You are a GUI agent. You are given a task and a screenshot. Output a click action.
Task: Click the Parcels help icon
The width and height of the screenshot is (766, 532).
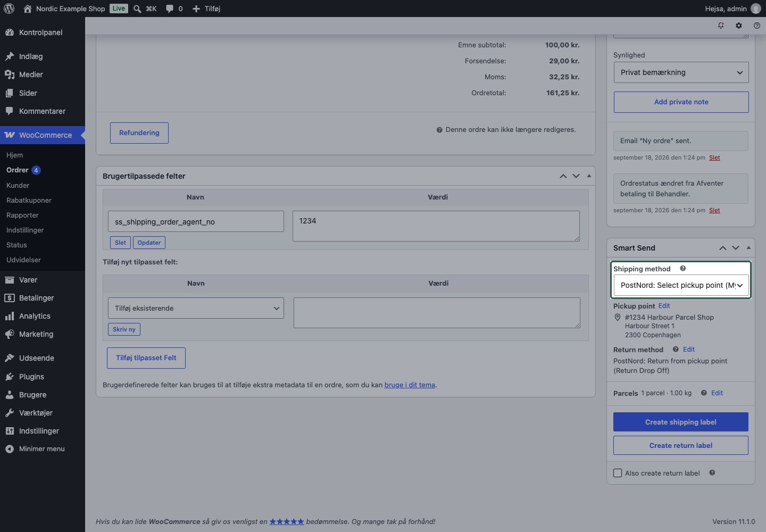[704, 393]
